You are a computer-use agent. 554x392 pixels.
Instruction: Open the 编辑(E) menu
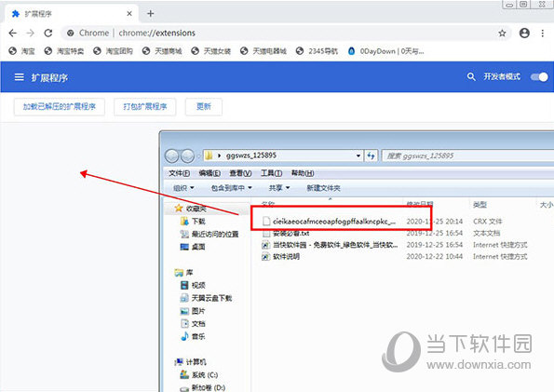click(x=209, y=173)
